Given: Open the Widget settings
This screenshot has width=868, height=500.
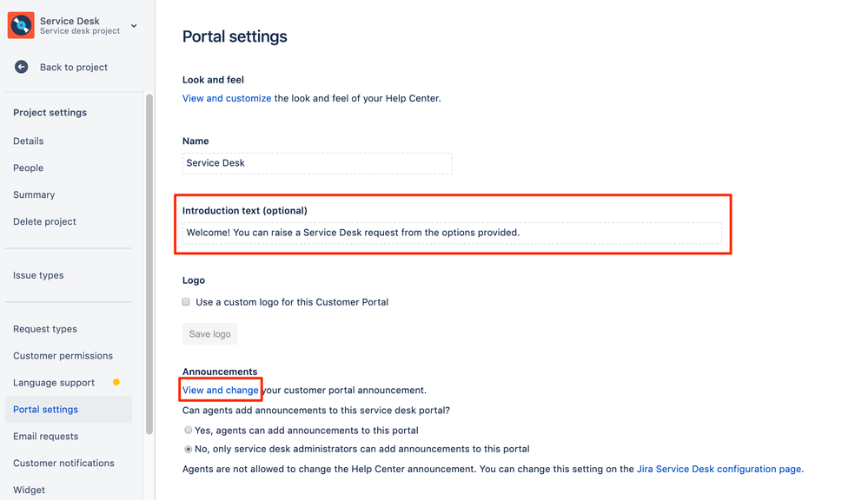Looking at the screenshot, I should tap(28, 490).
